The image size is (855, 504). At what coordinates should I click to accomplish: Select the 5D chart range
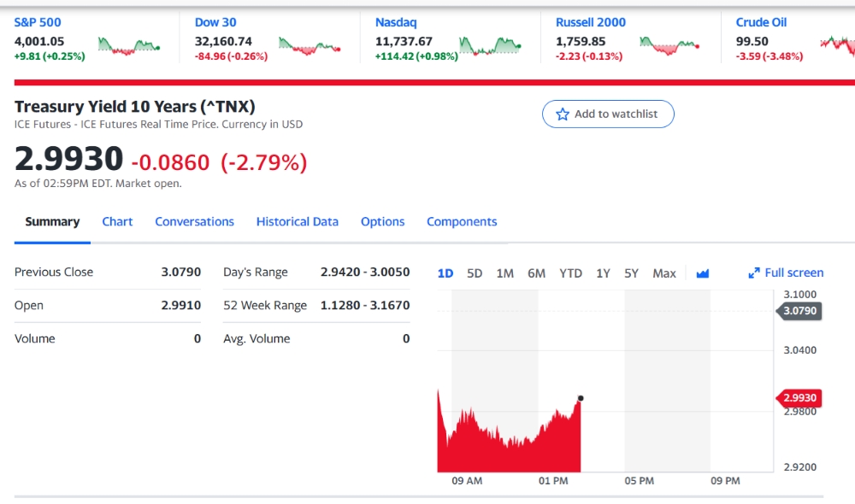475,273
